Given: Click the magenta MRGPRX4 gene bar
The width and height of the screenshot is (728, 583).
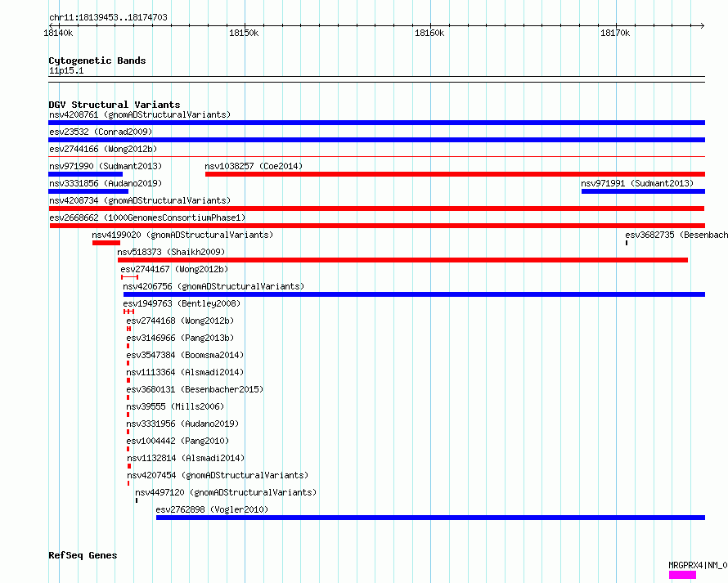Looking at the screenshot, I should pyautogui.click(x=682, y=575).
